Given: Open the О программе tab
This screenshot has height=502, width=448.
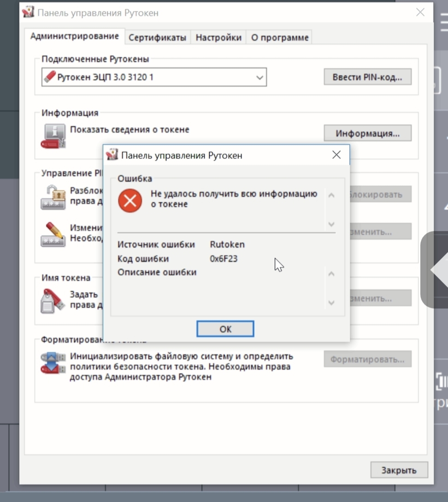Looking at the screenshot, I should (x=280, y=37).
